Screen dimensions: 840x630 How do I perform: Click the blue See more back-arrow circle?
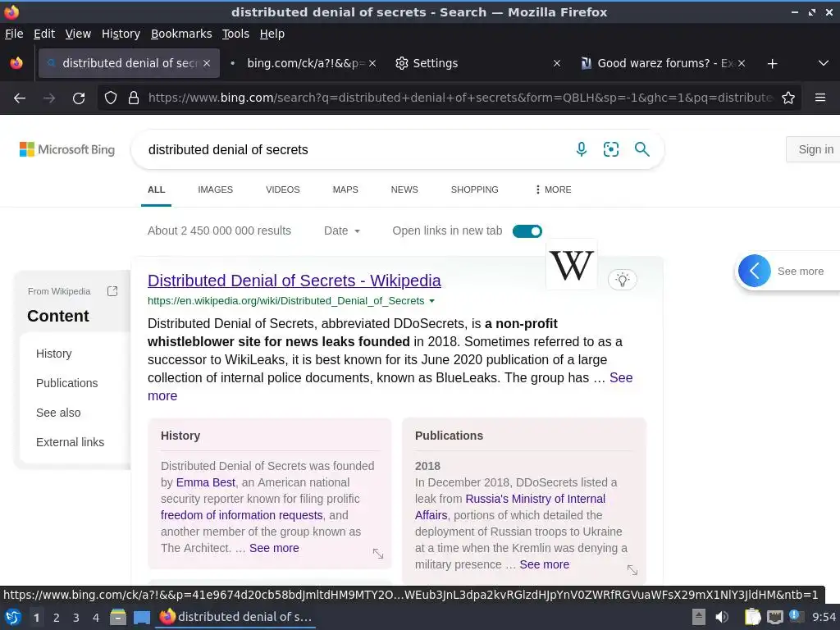[755, 271]
